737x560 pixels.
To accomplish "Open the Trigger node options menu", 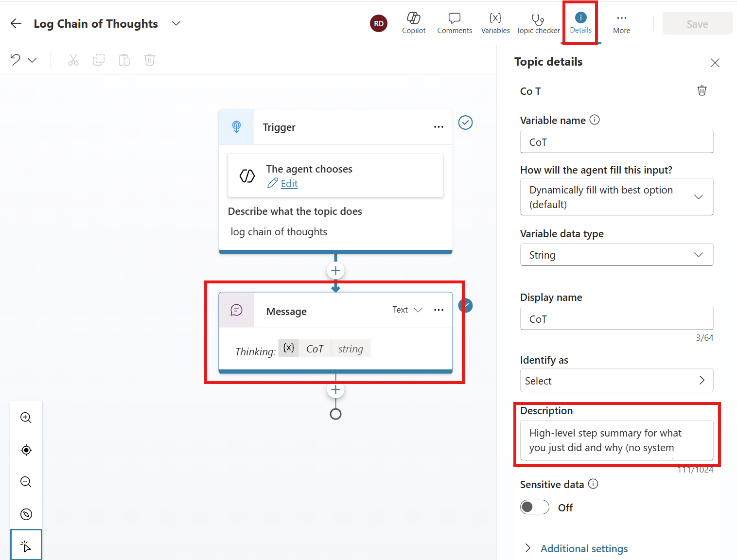I will (439, 127).
